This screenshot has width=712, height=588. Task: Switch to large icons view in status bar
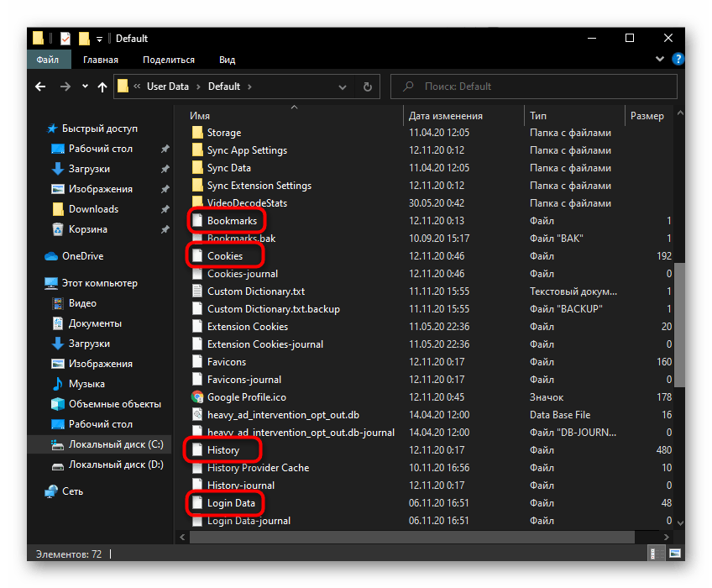675,554
